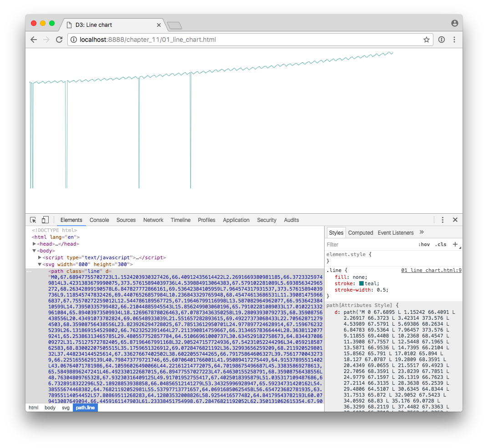Open the Chrome three-dot menu
This screenshot has height=448, width=488.
click(x=454, y=40)
